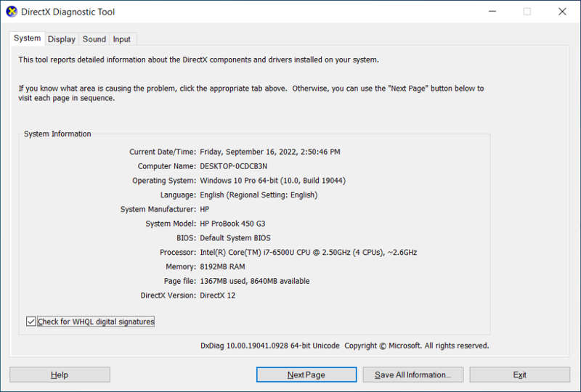Click the System Manufacturer value 'HP'

[x=205, y=209]
